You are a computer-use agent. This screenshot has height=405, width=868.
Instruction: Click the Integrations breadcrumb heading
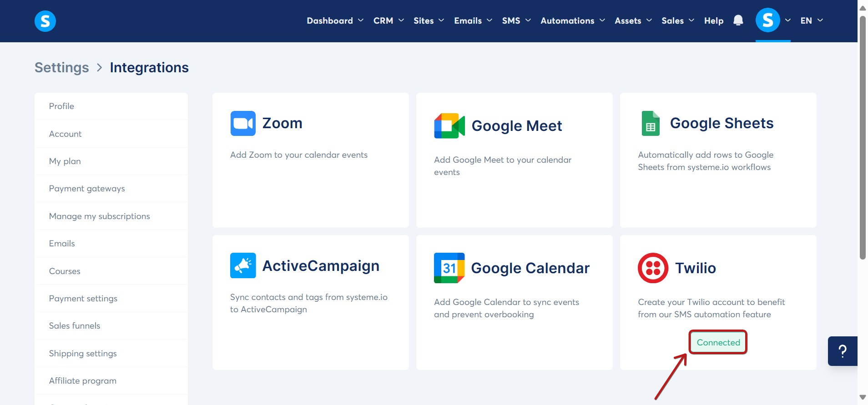pyautogui.click(x=149, y=68)
